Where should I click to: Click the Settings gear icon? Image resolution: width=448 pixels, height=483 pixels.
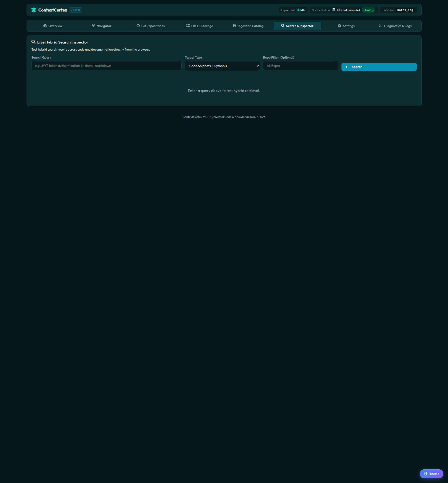tap(340, 26)
